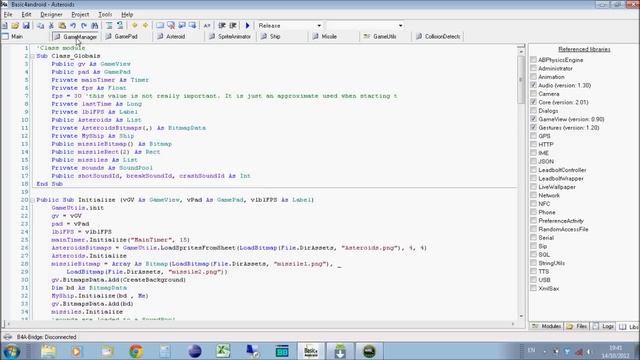Open Excel from the taskbar
The image size is (640, 360).
click(x=223, y=351)
